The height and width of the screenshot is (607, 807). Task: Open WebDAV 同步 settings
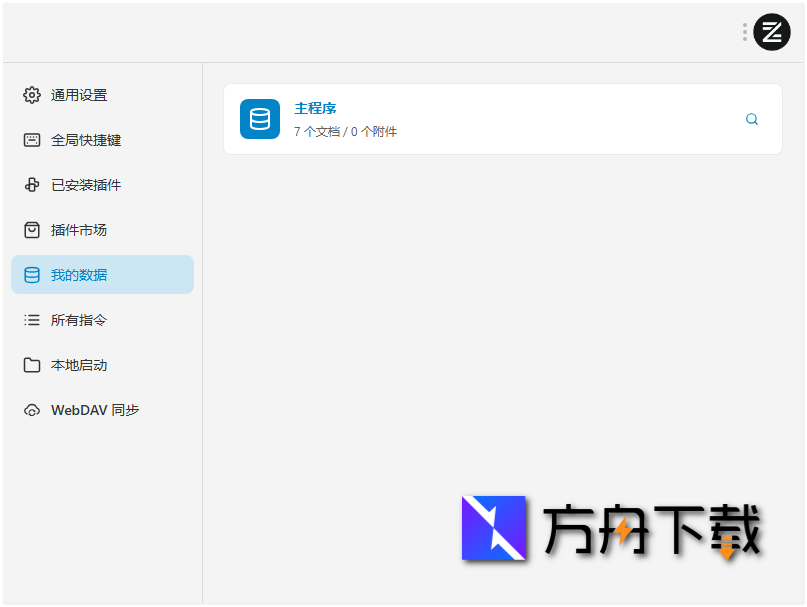point(95,409)
